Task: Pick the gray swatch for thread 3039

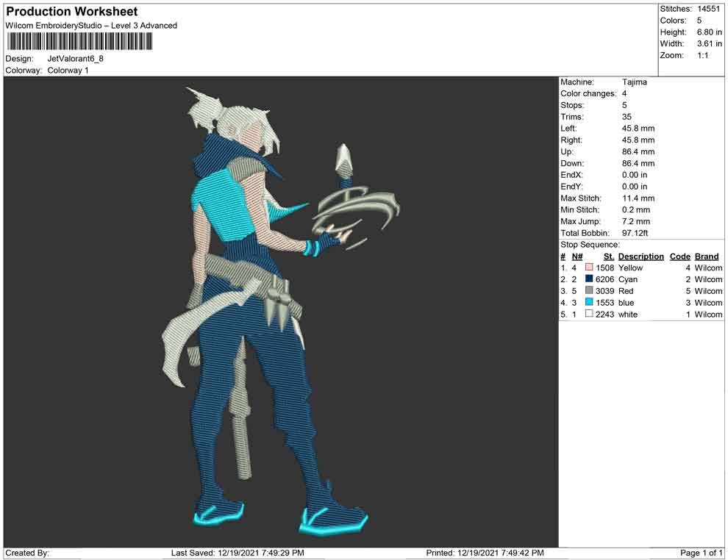Action: [x=589, y=292]
